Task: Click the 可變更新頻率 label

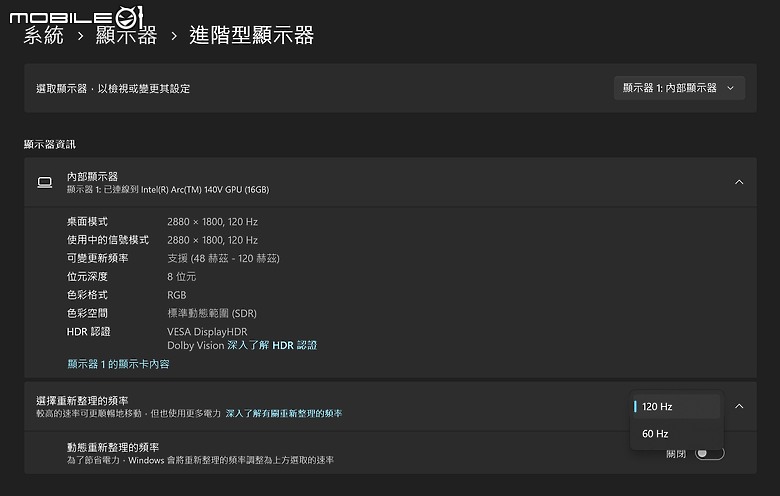Action: [x=98, y=258]
